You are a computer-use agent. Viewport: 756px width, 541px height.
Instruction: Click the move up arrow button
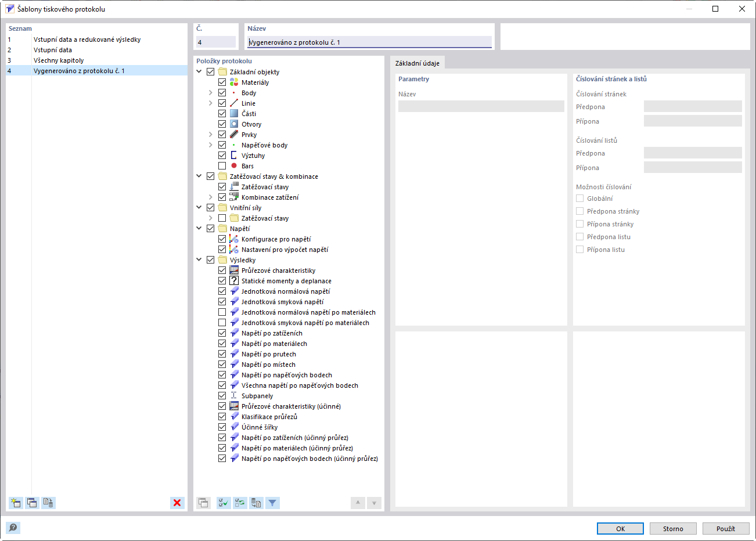tap(358, 503)
